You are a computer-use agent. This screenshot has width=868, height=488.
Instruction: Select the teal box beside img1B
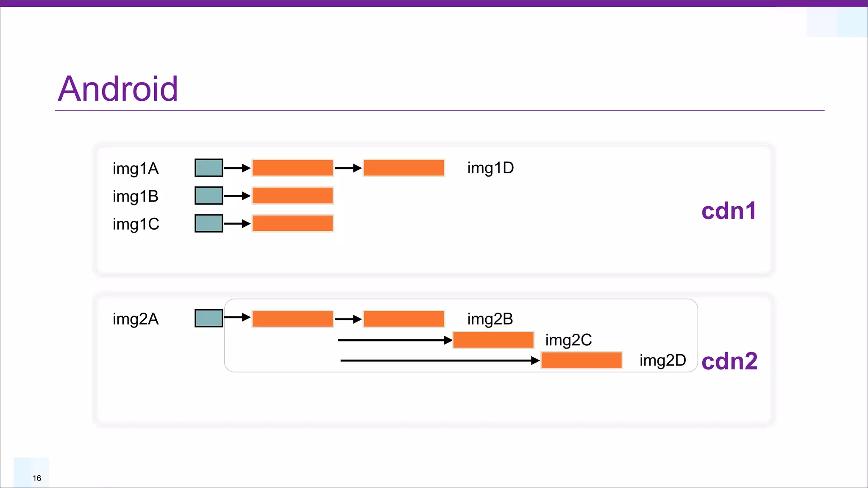[209, 196]
